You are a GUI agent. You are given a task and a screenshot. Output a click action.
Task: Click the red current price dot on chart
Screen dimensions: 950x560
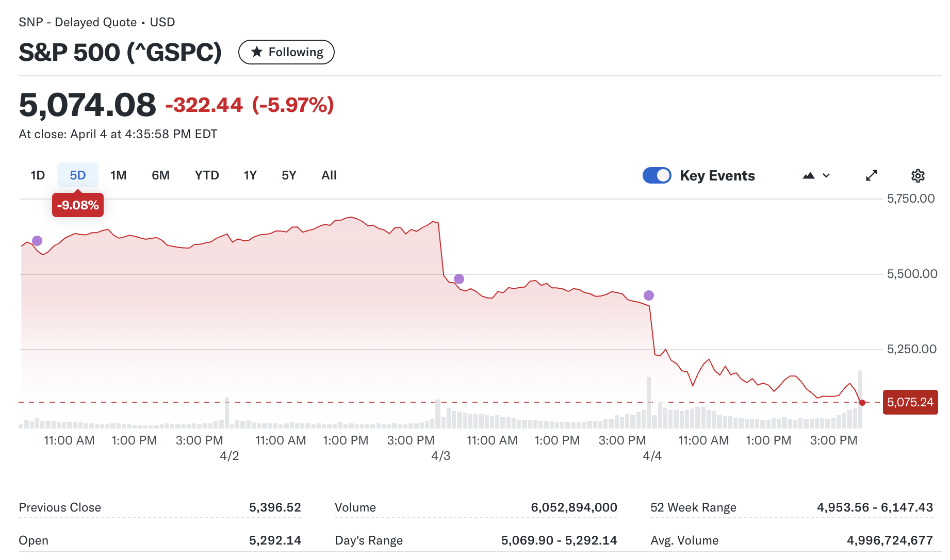[x=862, y=403]
